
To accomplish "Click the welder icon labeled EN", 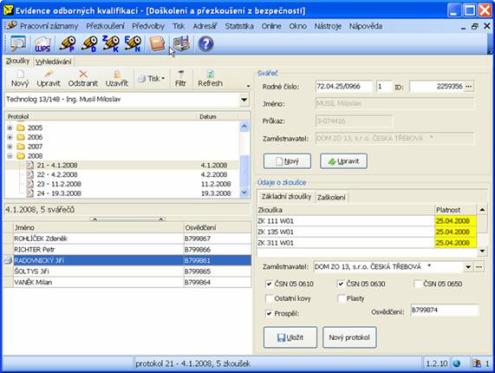I will (133, 44).
